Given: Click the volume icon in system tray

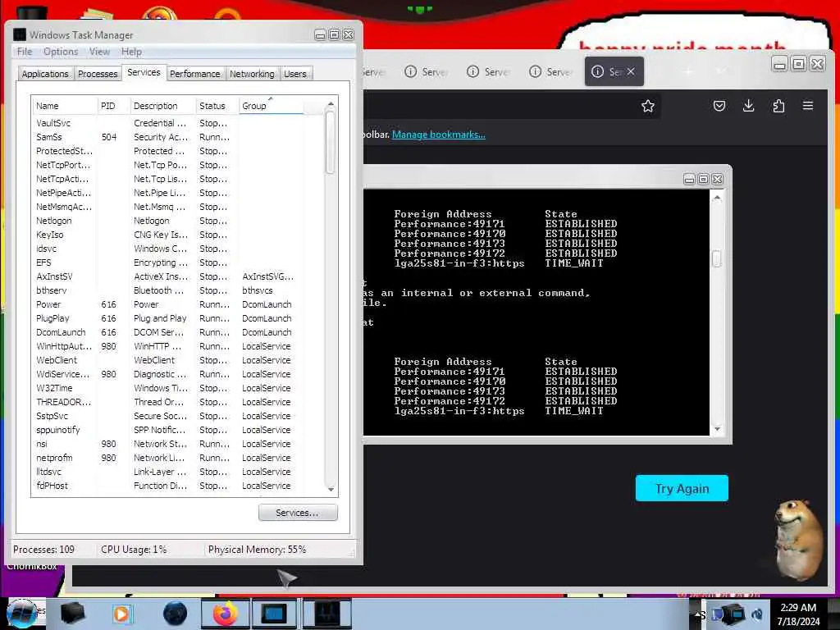Looking at the screenshot, I should (757, 614).
